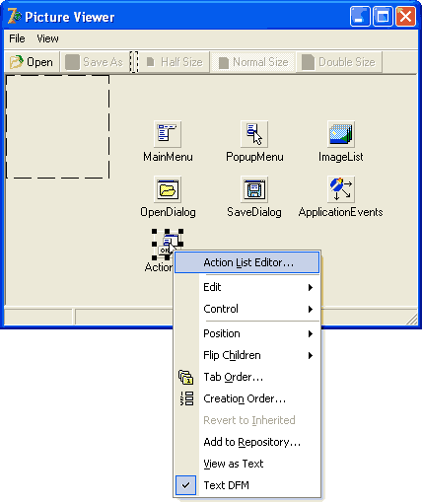
Task: Click the PopupMenu label text
Action: (254, 157)
